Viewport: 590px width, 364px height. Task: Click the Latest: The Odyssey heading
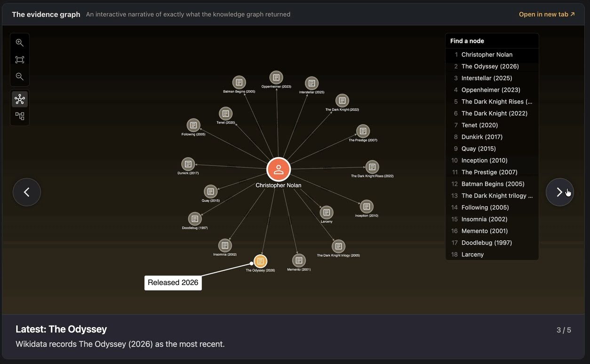click(61, 329)
